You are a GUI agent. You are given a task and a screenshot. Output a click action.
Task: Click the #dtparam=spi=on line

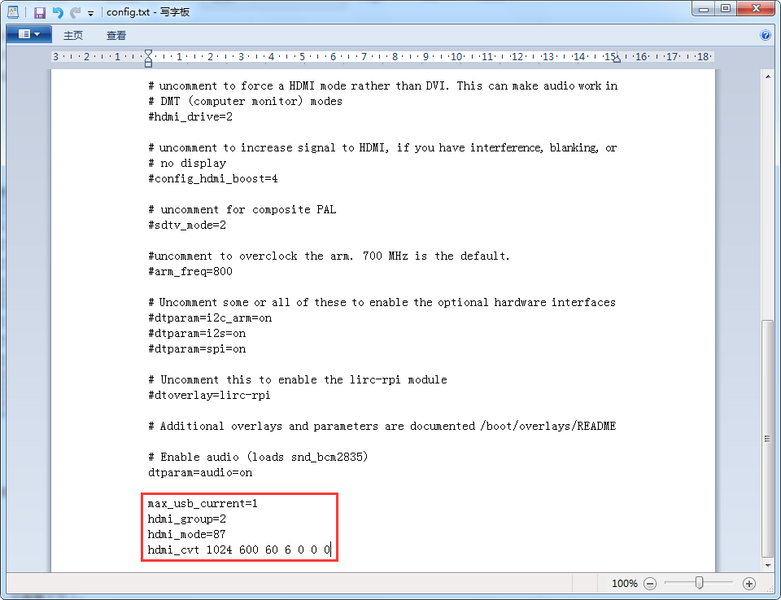tap(197, 349)
